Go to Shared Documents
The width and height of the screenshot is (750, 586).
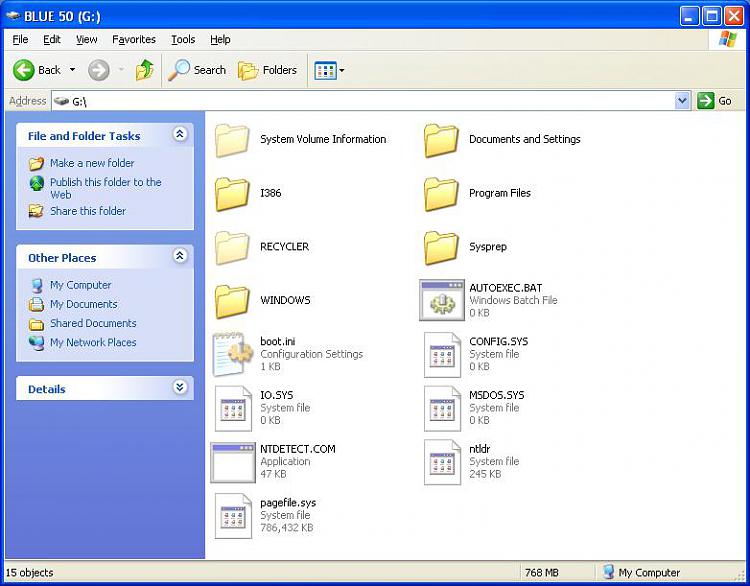[93, 323]
